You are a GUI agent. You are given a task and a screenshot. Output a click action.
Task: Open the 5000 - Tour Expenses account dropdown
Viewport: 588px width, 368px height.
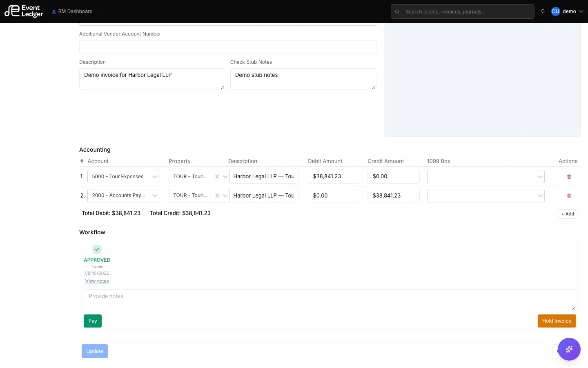click(123, 177)
